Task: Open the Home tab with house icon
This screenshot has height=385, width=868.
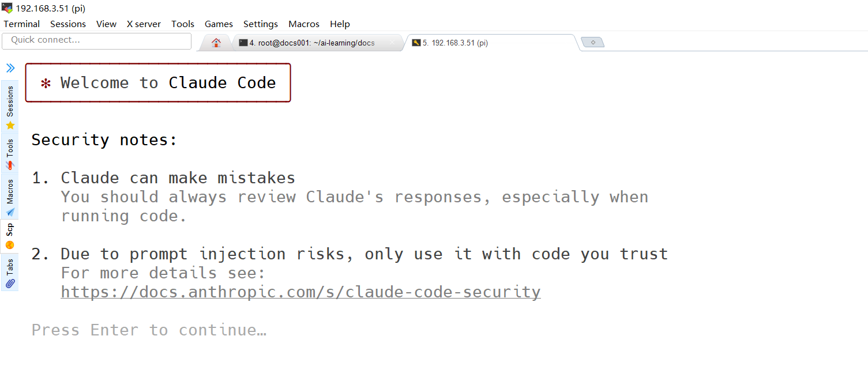Action: coord(216,43)
